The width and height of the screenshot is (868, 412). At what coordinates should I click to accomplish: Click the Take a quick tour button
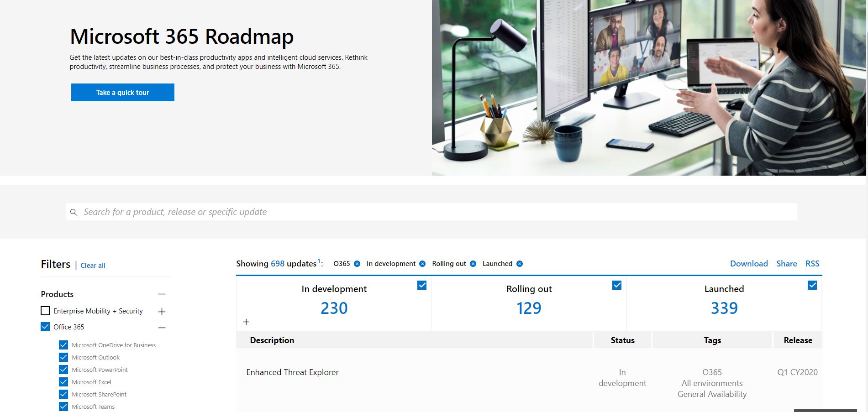click(122, 92)
